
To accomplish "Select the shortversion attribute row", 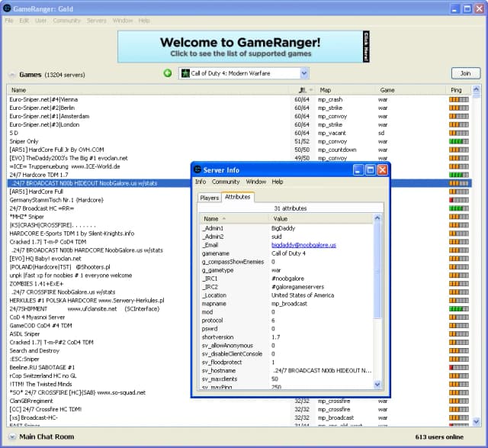I will tap(286, 337).
